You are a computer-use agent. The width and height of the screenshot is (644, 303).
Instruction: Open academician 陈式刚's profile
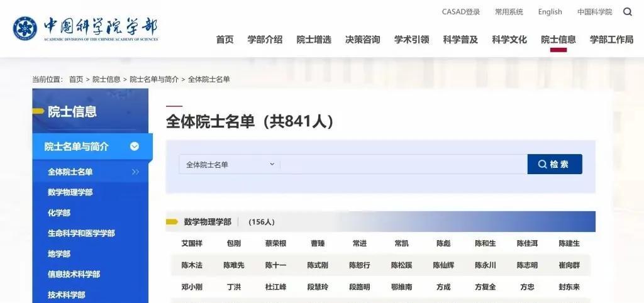pyautogui.click(x=318, y=265)
